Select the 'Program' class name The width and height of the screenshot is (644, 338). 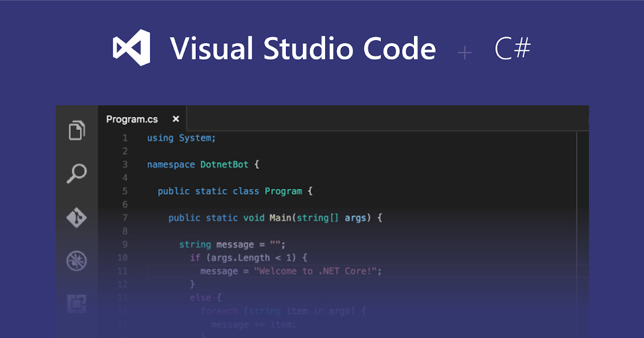(283, 191)
